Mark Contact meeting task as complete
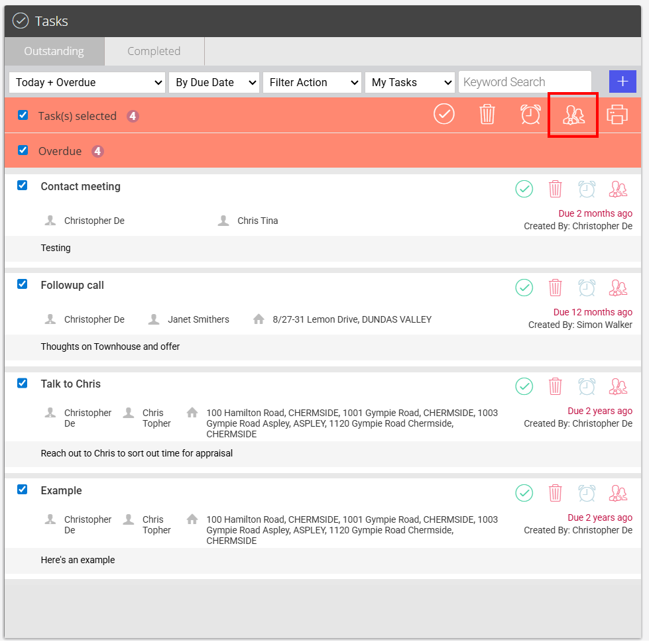The height and width of the screenshot is (644, 649). 524,189
